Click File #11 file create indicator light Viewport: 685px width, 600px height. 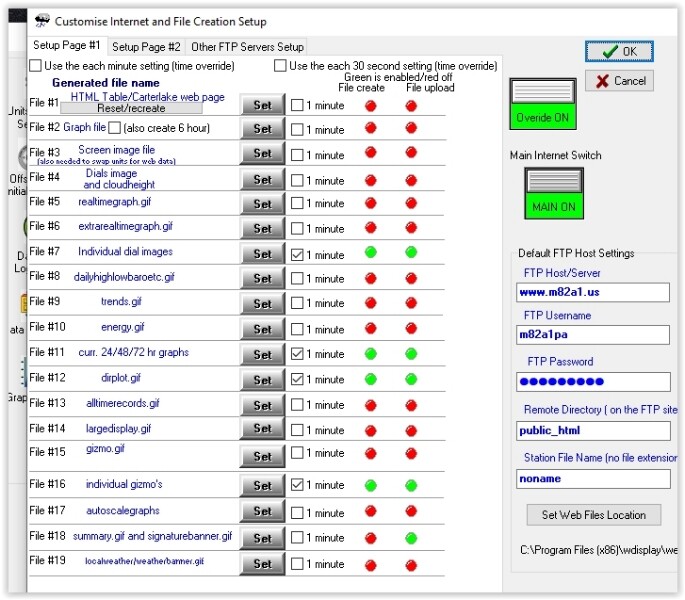pos(370,354)
